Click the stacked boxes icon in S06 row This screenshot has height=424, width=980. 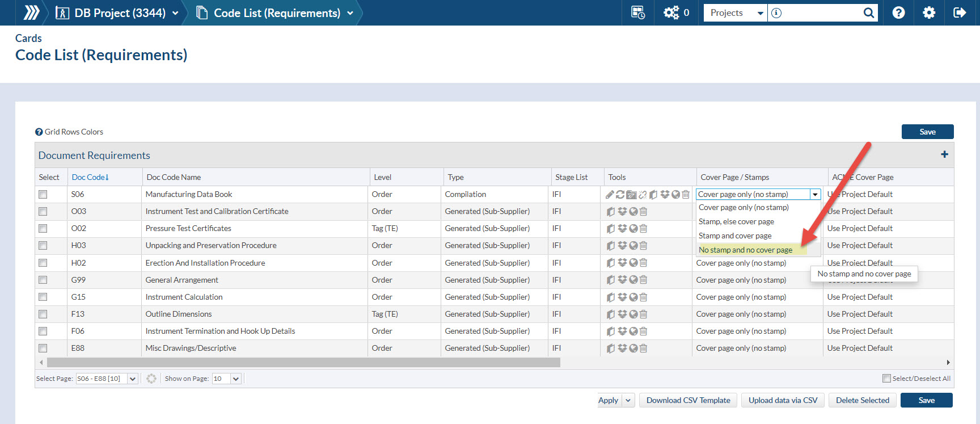[665, 194]
